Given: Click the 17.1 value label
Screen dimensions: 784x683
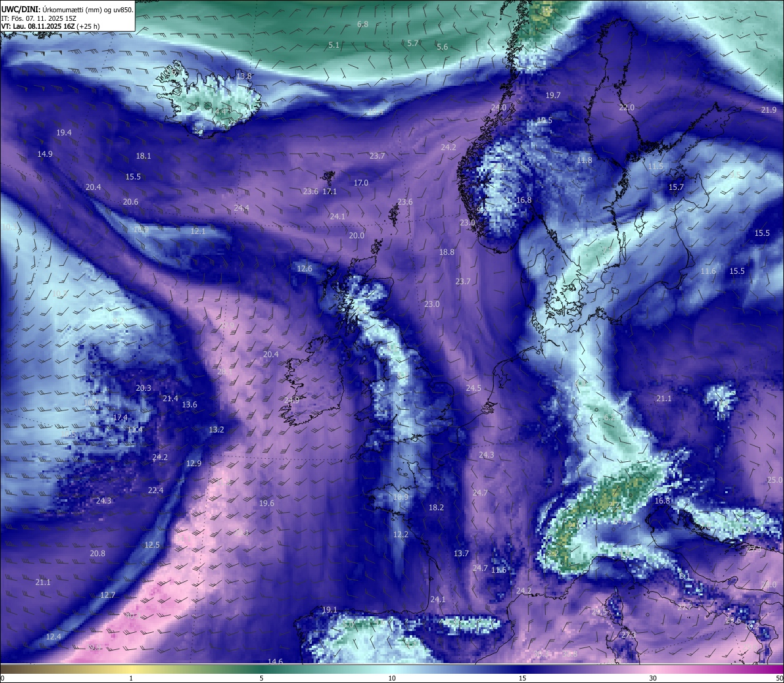Looking at the screenshot, I should (x=330, y=192).
